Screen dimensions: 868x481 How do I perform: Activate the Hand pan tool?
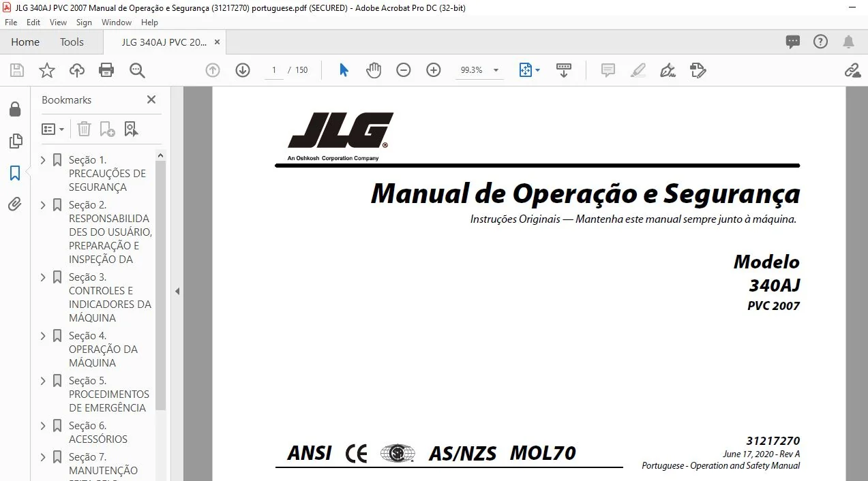tap(374, 70)
